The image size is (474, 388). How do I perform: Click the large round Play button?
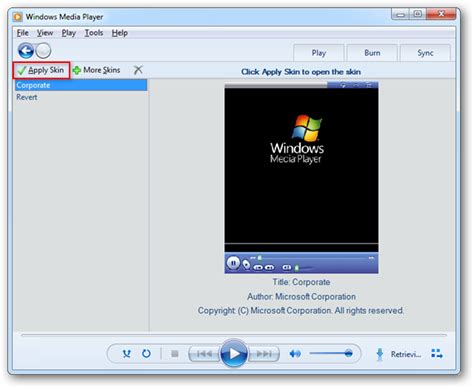[234, 353]
